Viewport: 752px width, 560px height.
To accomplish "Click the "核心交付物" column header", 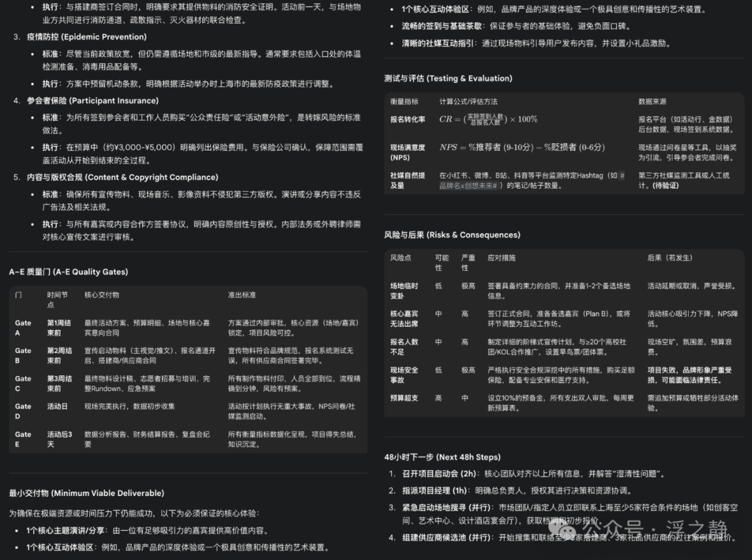I will click(102, 295).
